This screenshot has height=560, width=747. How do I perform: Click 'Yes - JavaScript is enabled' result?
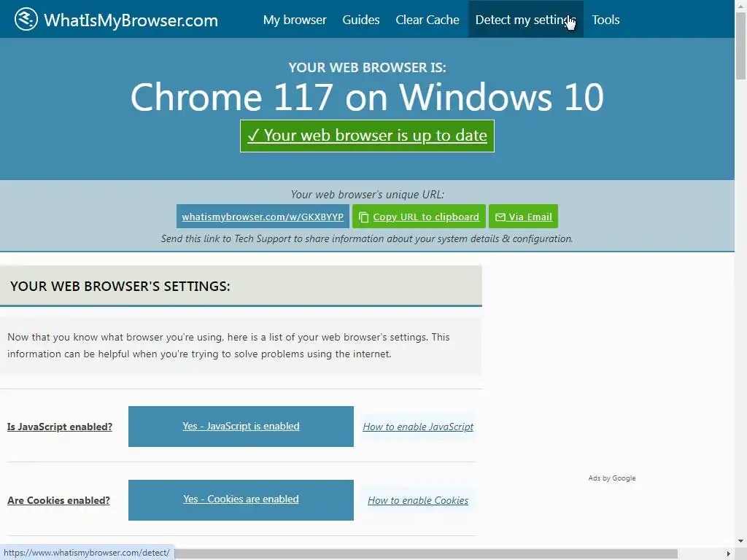241,427
